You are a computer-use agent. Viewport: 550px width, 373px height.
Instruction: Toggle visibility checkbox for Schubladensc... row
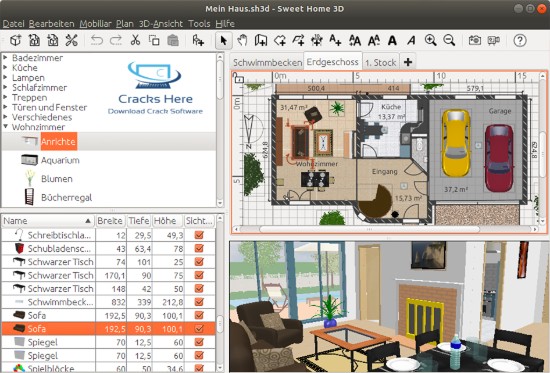pyautogui.click(x=199, y=248)
